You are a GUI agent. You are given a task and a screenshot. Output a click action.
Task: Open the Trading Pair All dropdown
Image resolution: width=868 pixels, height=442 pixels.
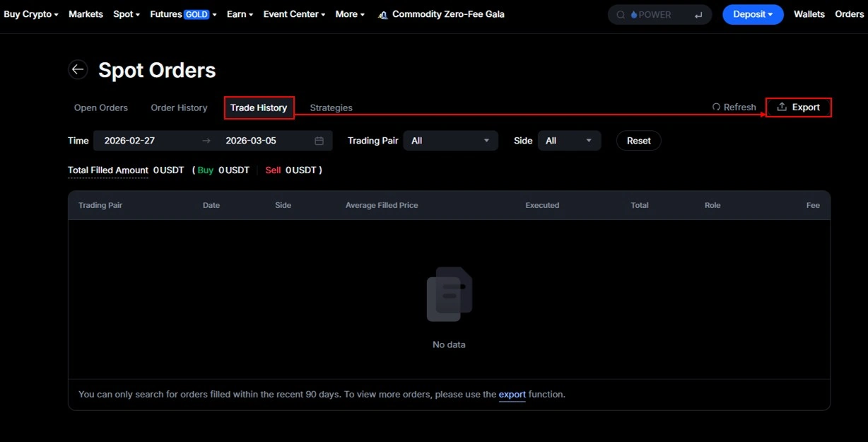pos(450,141)
